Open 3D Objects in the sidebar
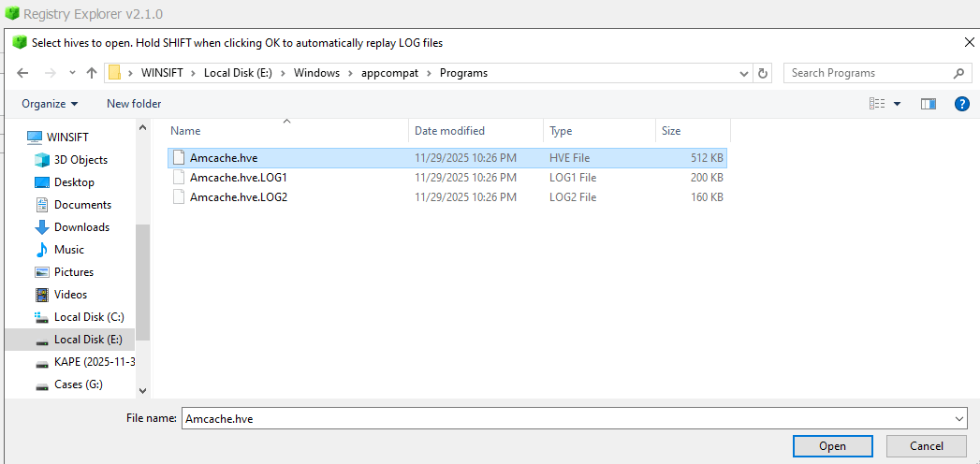Screen dimensions: 980x464 click(x=80, y=160)
